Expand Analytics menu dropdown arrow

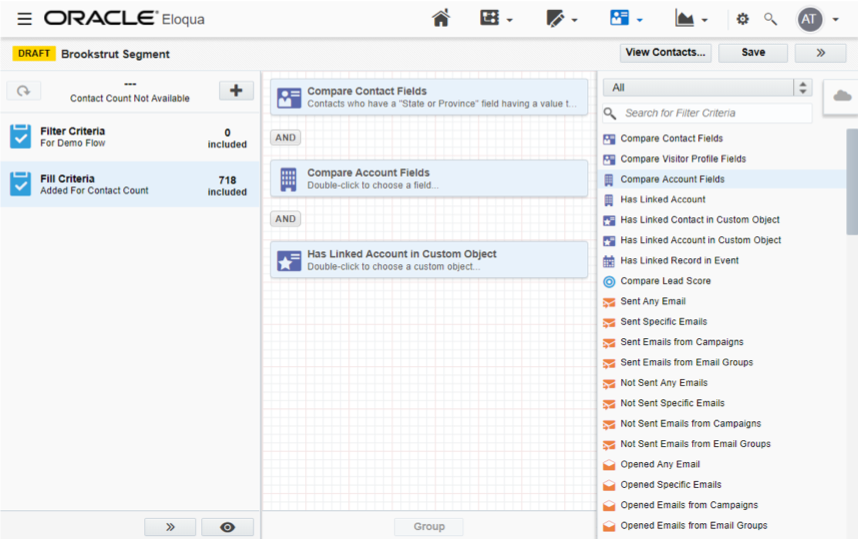click(705, 20)
